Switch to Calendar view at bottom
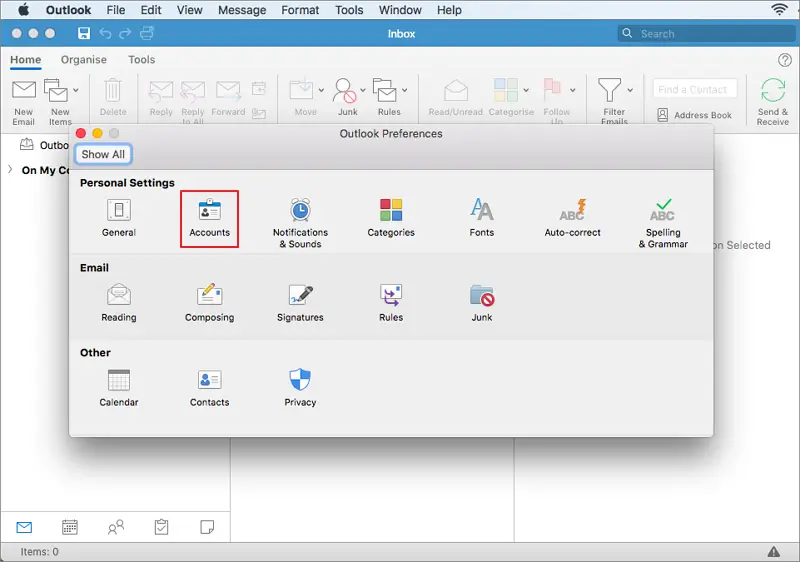The width and height of the screenshot is (800, 562). (x=70, y=527)
